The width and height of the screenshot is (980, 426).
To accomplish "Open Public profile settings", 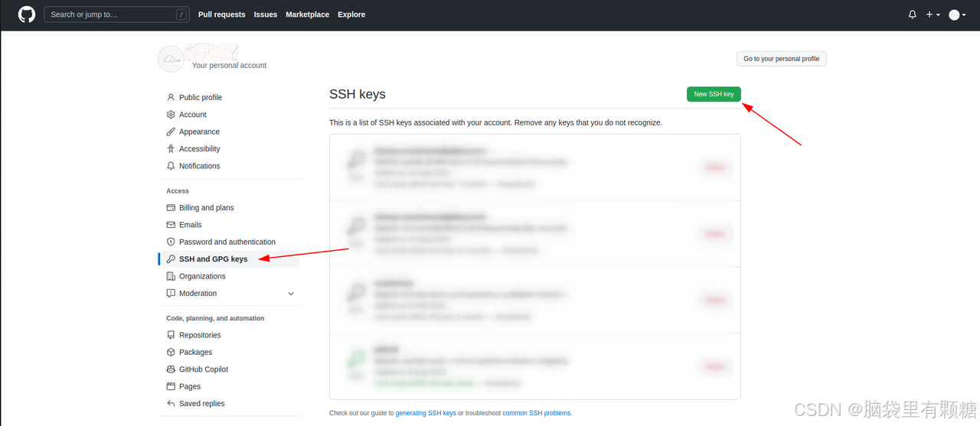I will coord(201,97).
